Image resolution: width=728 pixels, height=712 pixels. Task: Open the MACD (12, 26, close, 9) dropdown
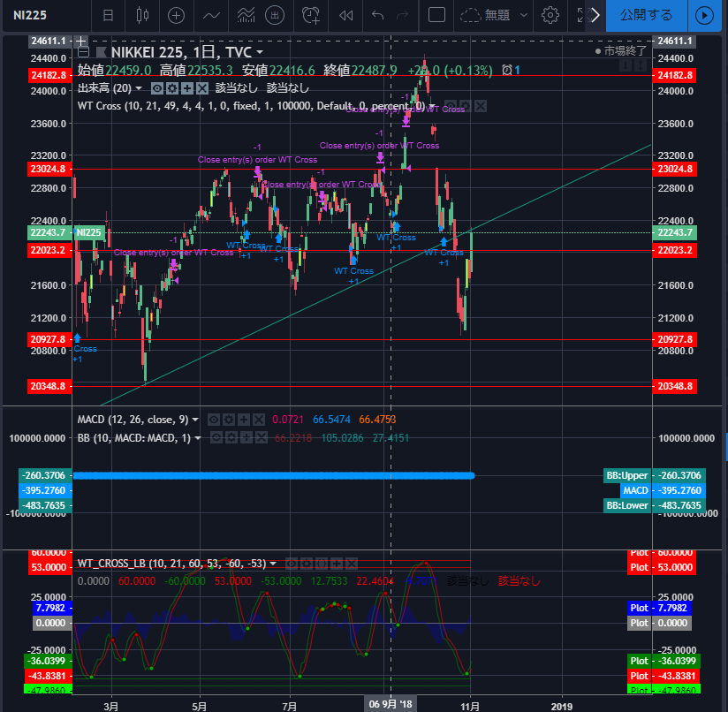click(195, 420)
